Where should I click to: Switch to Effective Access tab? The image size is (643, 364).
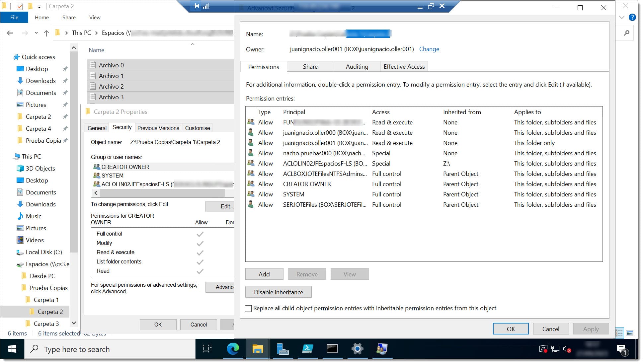[x=404, y=66]
